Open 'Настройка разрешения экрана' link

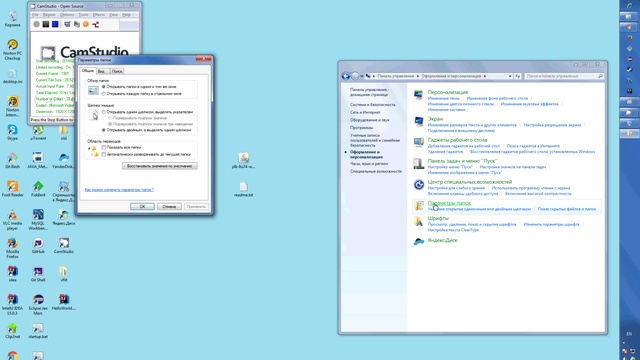[x=552, y=125]
